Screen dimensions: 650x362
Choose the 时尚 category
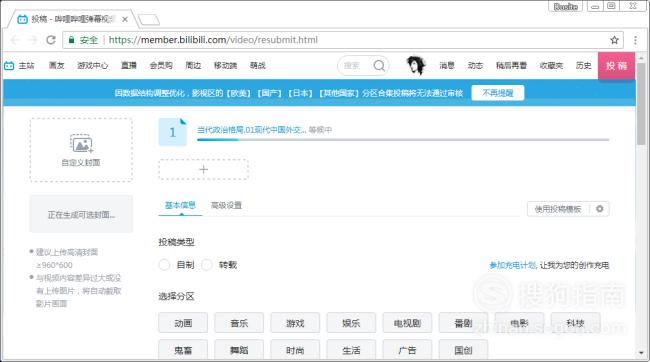pyautogui.click(x=295, y=350)
